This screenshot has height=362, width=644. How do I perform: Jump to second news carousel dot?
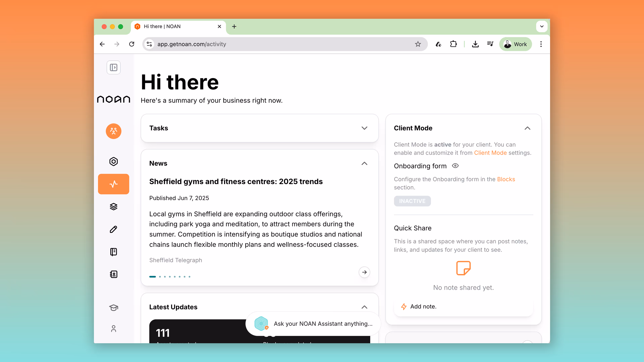coord(160,277)
